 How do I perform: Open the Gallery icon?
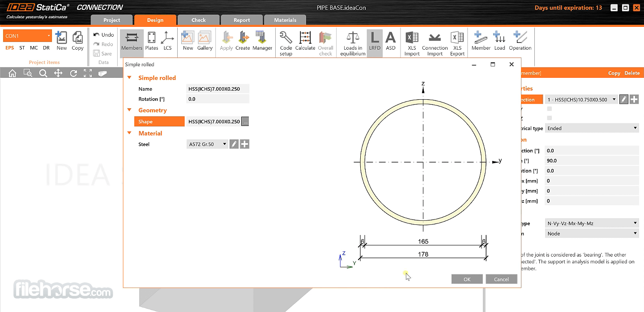tap(205, 41)
